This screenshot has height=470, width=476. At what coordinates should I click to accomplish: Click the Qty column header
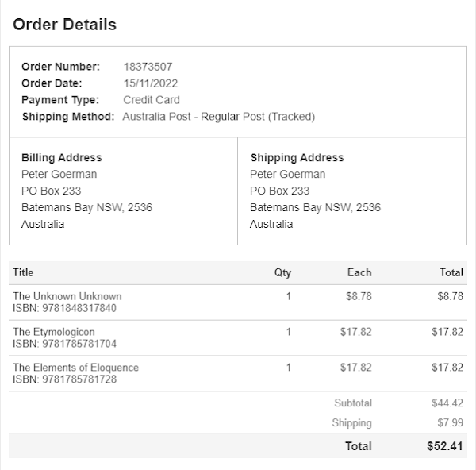[x=282, y=272]
